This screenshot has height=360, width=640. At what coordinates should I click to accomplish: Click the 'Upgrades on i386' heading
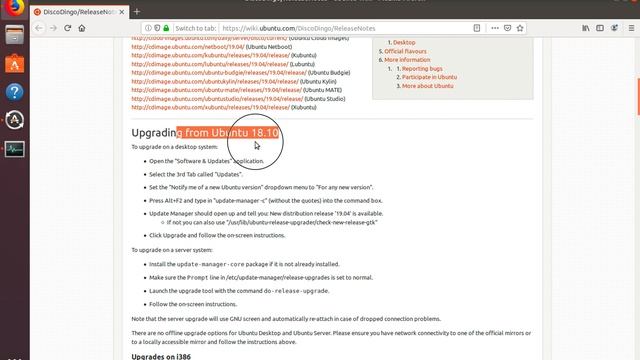click(161, 356)
